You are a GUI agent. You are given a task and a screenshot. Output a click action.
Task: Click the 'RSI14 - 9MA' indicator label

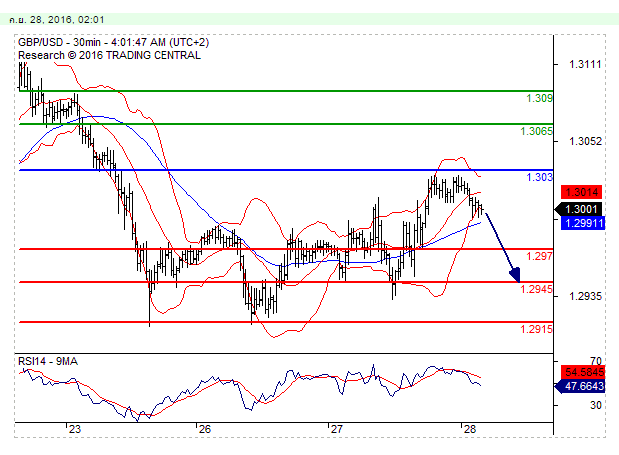(x=48, y=361)
